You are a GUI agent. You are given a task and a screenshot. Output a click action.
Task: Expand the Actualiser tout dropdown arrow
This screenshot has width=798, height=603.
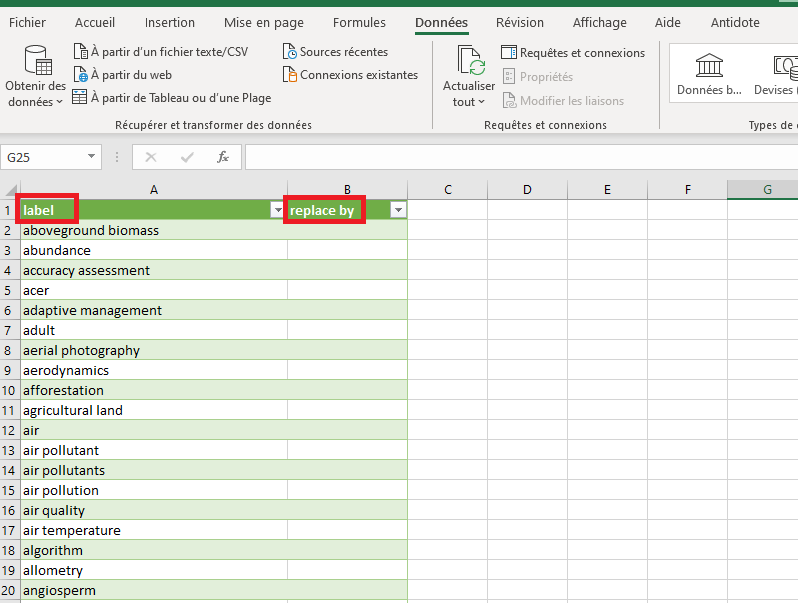pos(482,102)
